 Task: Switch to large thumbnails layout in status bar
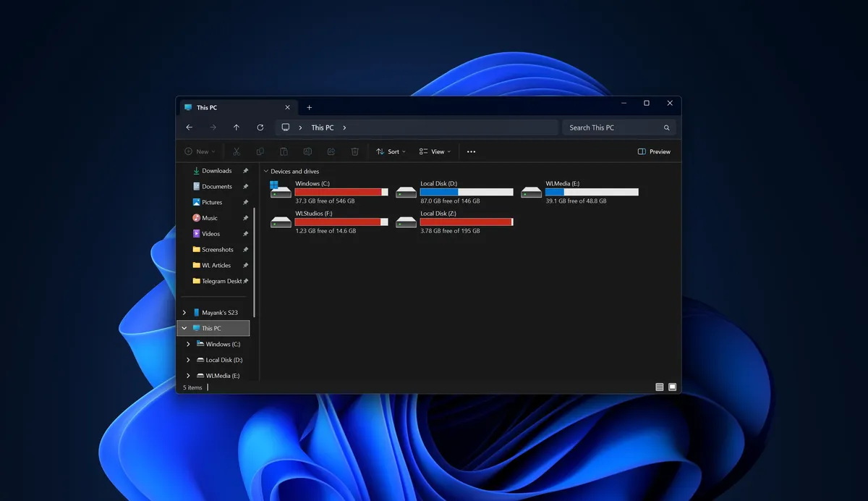pyautogui.click(x=672, y=387)
